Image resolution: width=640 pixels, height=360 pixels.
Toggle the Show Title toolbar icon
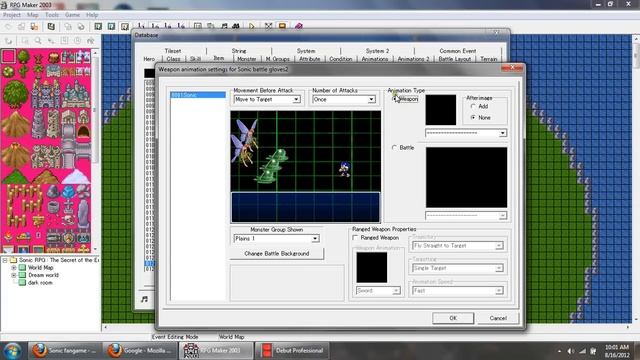282,27
